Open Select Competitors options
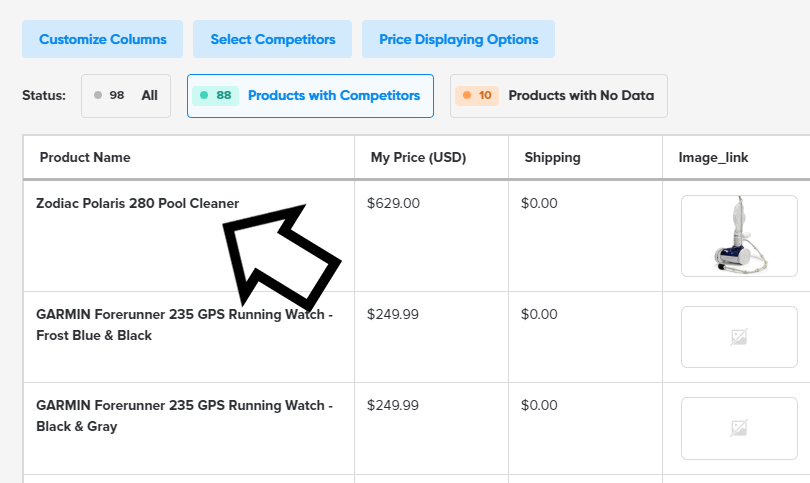This screenshot has height=483, width=810. 272,39
